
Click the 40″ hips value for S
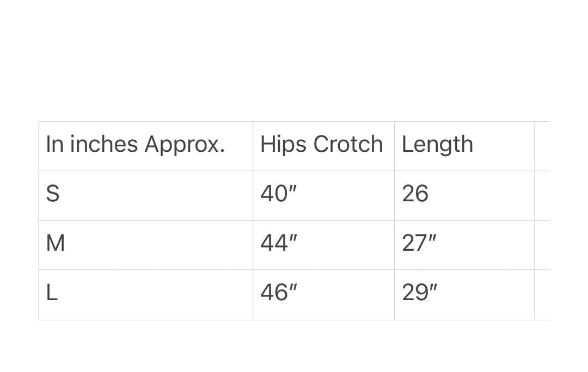point(278,194)
